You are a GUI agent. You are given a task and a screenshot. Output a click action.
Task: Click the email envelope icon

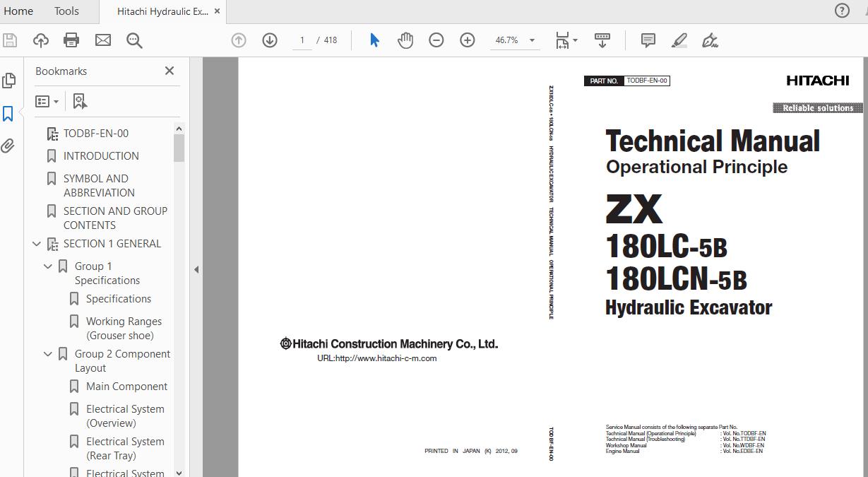tap(103, 40)
